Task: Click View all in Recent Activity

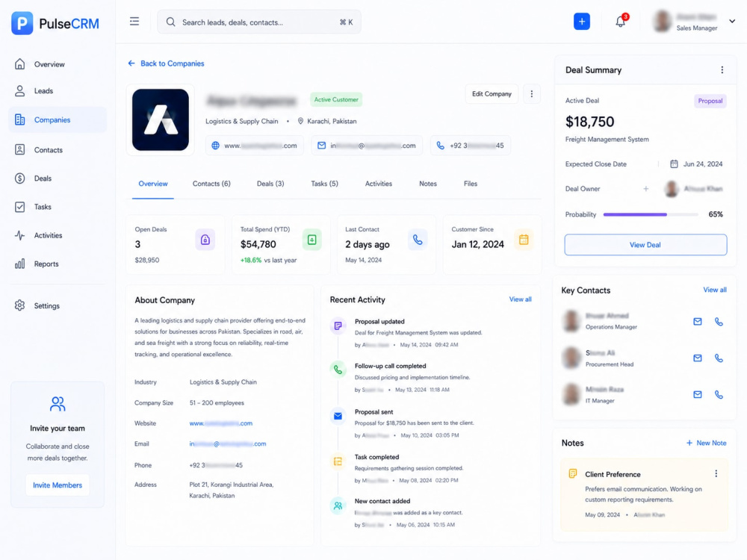Action: click(520, 299)
